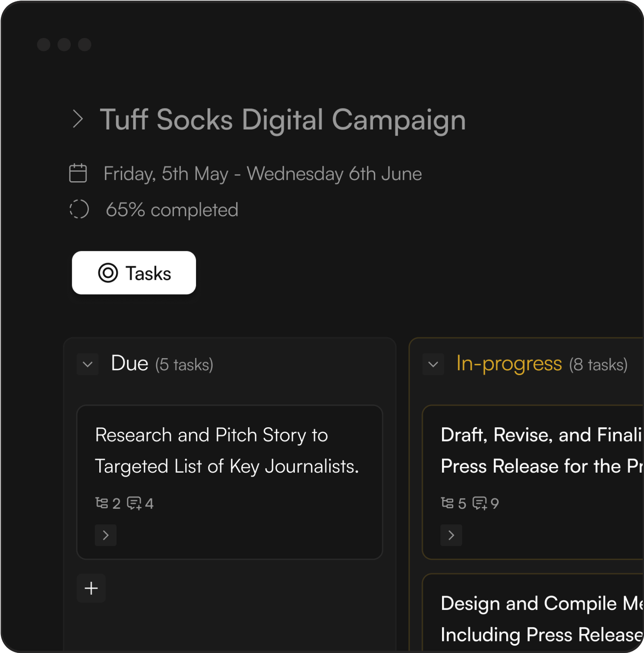Click the target icon inside Tasks tab
The width and height of the screenshot is (644, 653).
point(108,273)
